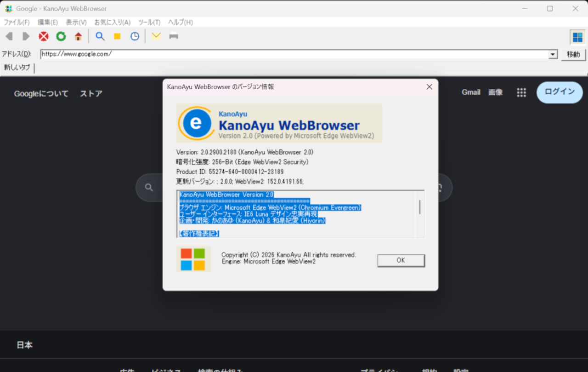Screen dimensions: 588x372
Task: Confirm the dialog with OK
Action: tap(401, 260)
